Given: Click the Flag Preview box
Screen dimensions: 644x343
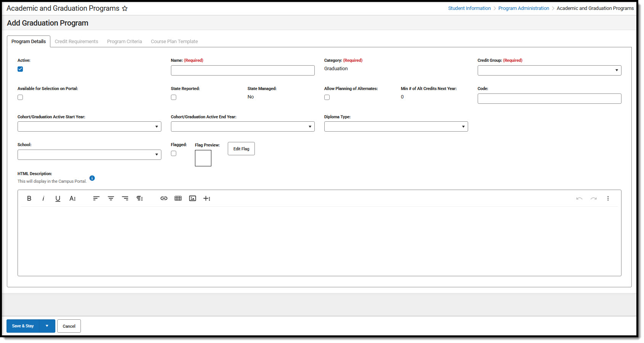Looking at the screenshot, I should point(203,158).
